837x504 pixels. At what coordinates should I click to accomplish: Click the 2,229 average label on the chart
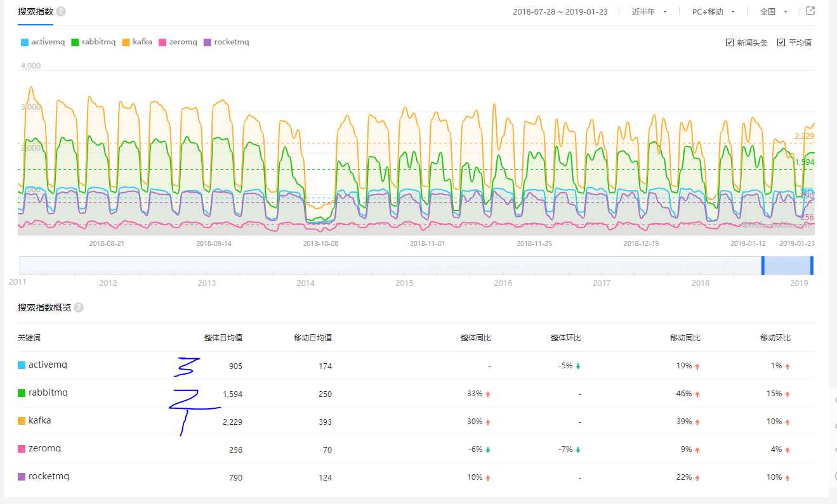tap(804, 136)
